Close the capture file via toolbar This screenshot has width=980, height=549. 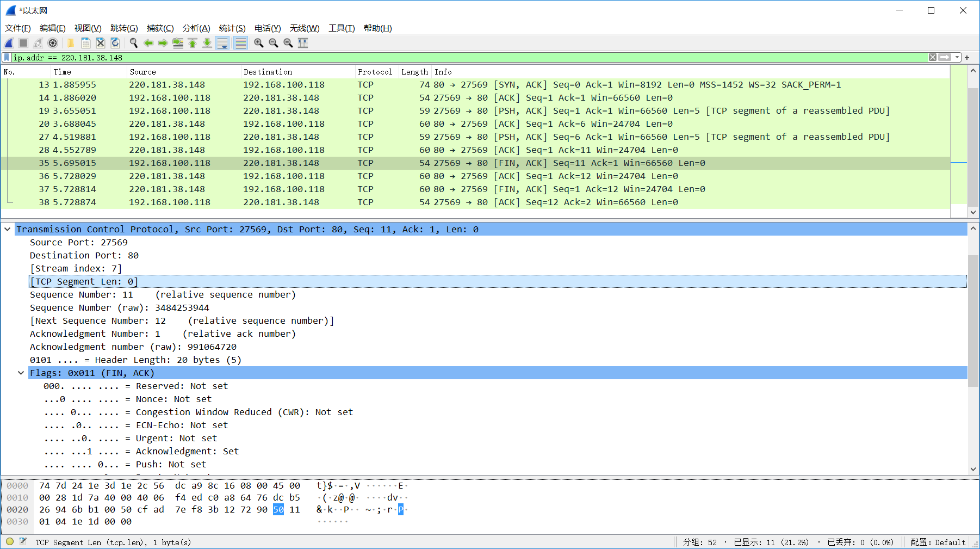(100, 43)
